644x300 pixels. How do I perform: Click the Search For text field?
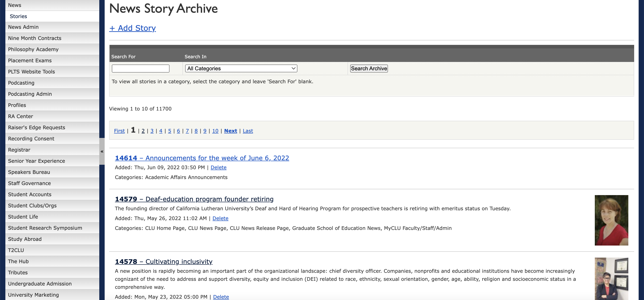(x=140, y=68)
